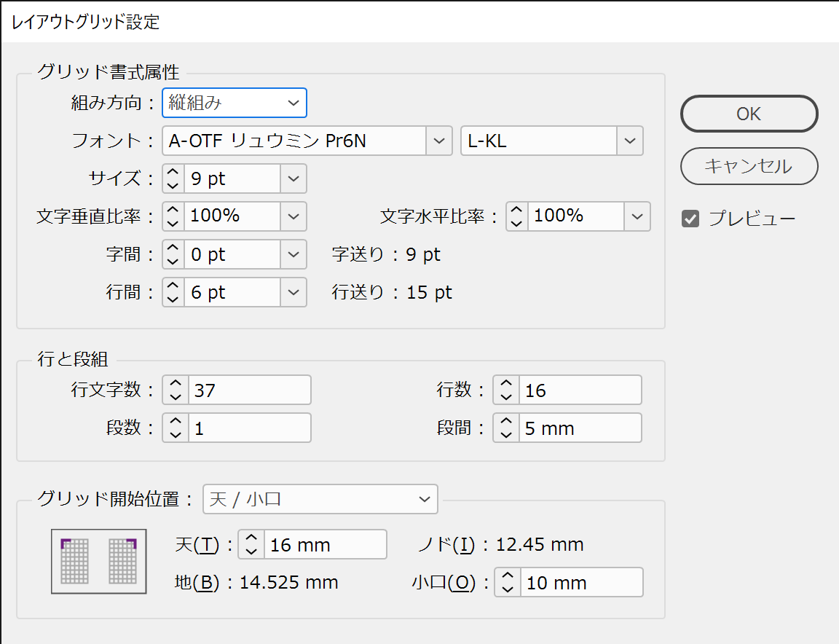Open the font family dropdown arrow
839x644 pixels.
coord(439,141)
